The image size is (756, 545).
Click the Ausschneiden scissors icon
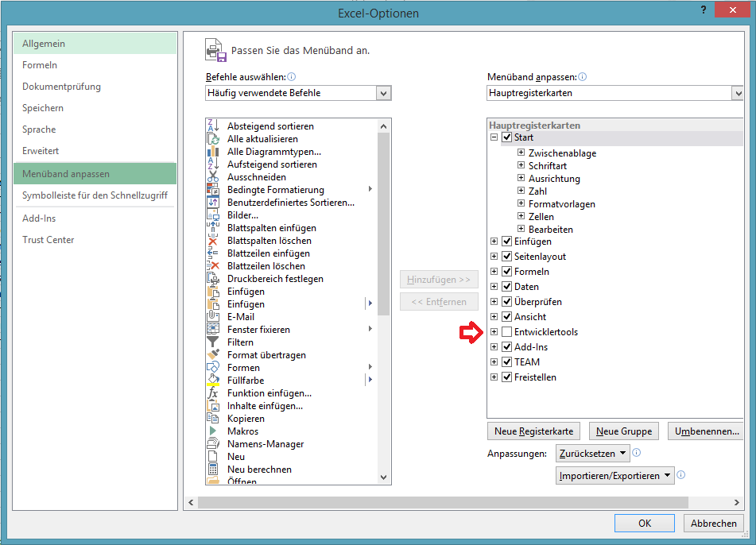213,177
